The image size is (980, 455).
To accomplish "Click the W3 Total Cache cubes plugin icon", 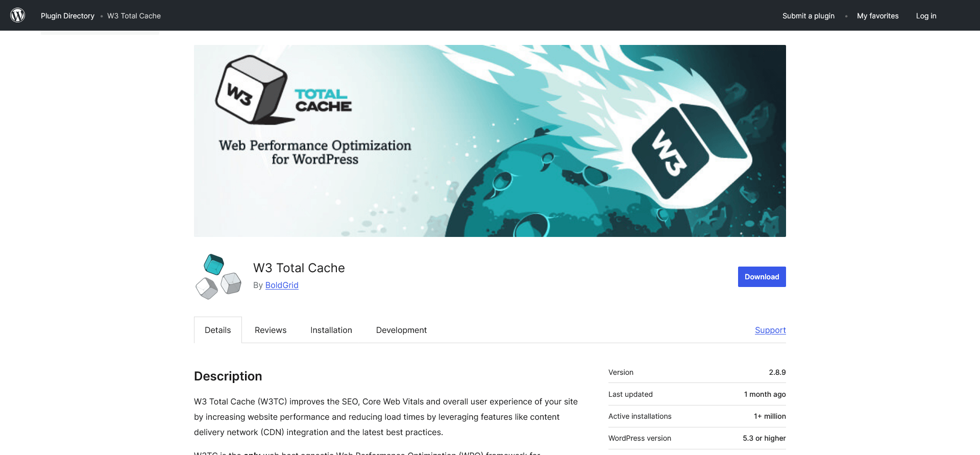I will coord(218,277).
